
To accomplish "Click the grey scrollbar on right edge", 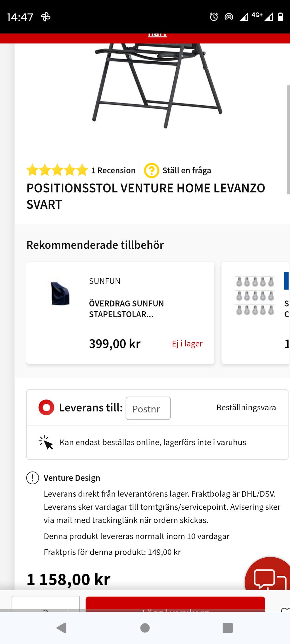I will coord(288,139).
